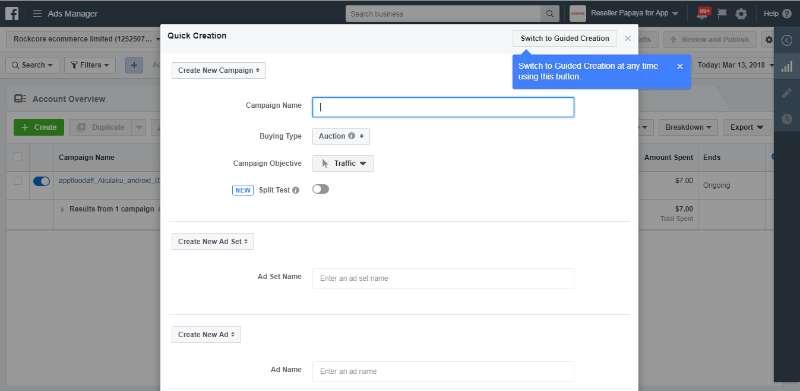Open the Create New Ad dropdown
This screenshot has width=800, height=391.
click(x=206, y=334)
